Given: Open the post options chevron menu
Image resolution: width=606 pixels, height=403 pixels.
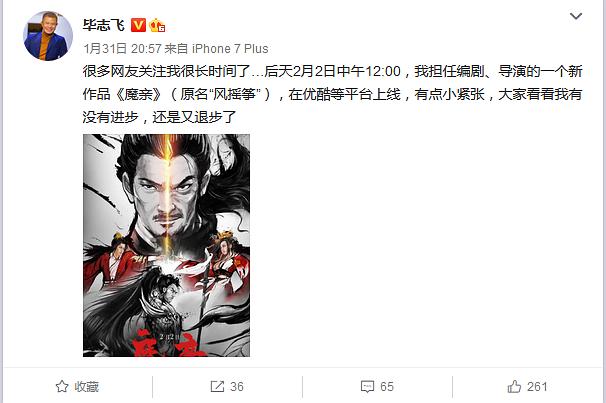Looking at the screenshot, I should click(576, 16).
